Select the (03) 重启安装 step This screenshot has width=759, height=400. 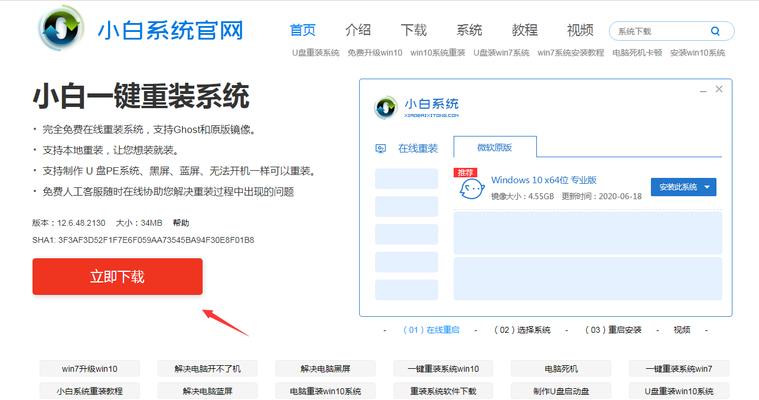pyautogui.click(x=613, y=330)
